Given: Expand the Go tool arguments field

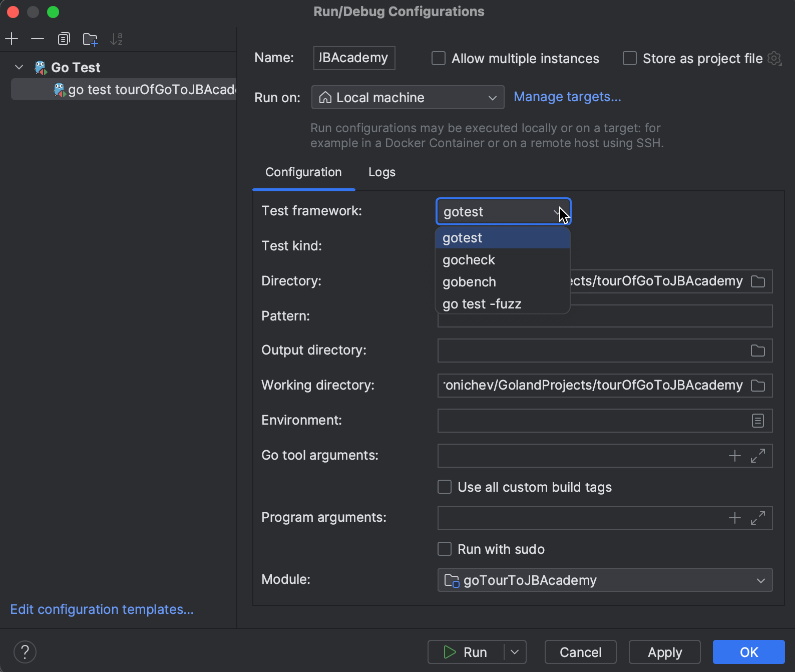Looking at the screenshot, I should (758, 456).
